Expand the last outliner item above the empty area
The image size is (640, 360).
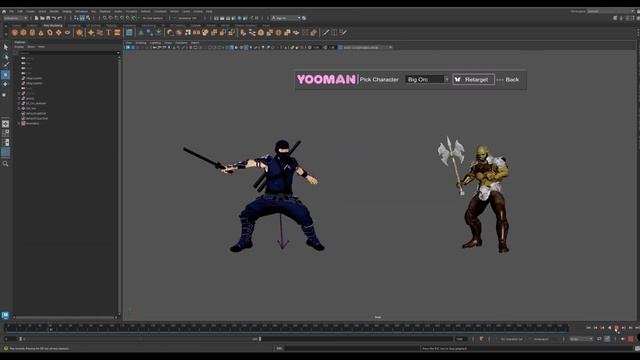point(19,123)
